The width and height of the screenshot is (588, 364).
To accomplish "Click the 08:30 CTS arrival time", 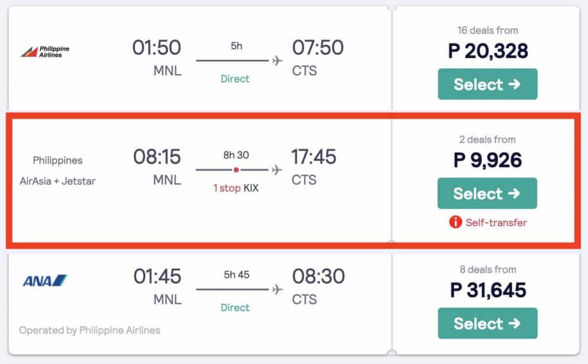I will [318, 276].
